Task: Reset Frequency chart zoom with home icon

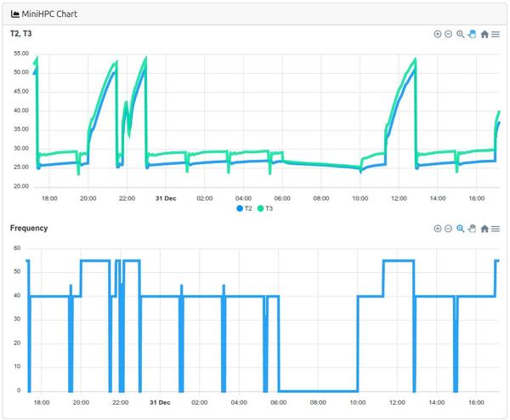Action: coord(484,229)
